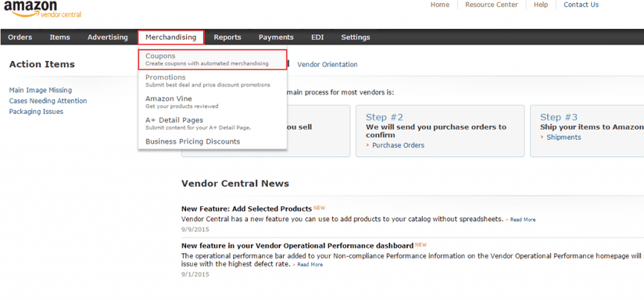Open the Settings menu
The width and height of the screenshot is (644, 300).
355,37
